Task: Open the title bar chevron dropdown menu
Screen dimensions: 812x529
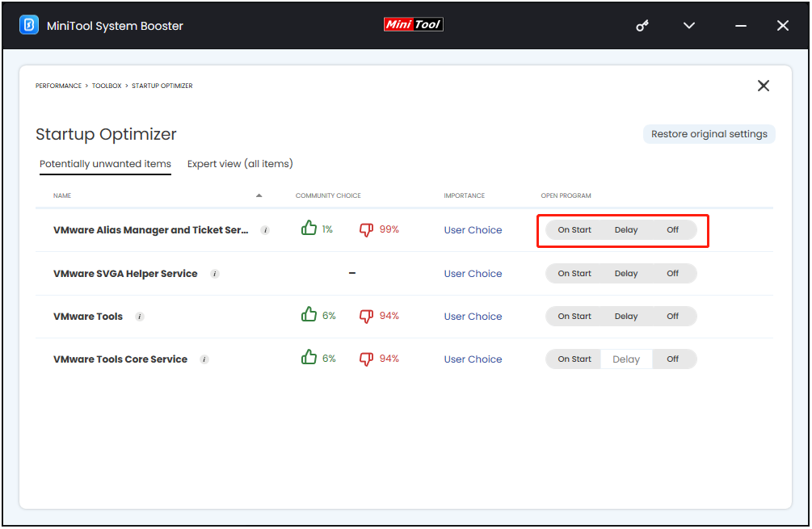Action: click(x=689, y=26)
